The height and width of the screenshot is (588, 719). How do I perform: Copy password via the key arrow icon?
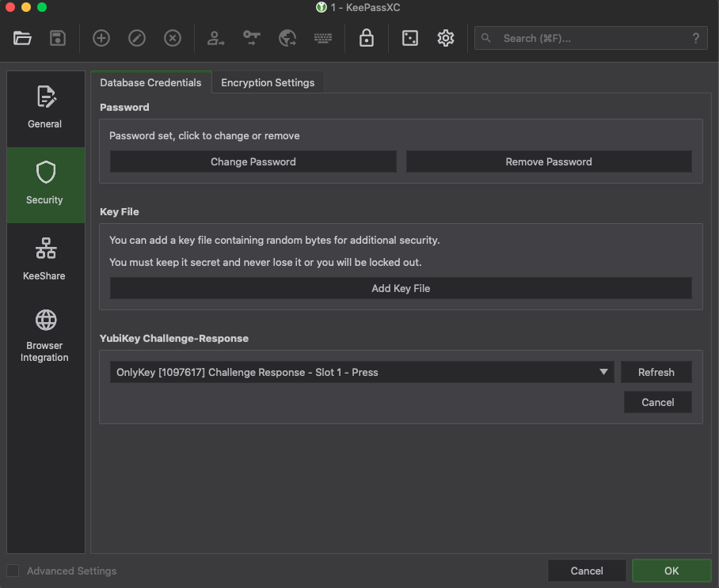pos(251,38)
